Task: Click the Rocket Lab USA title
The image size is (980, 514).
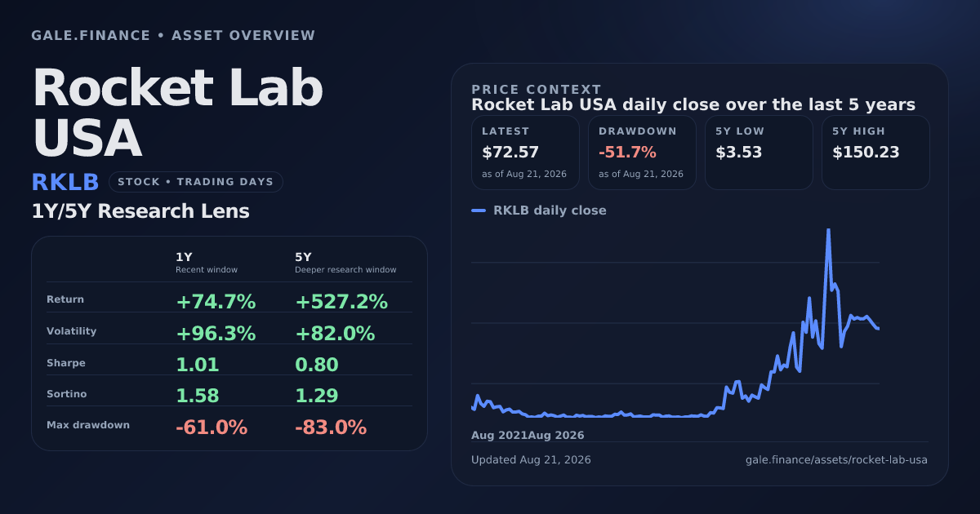Action: click(177, 112)
